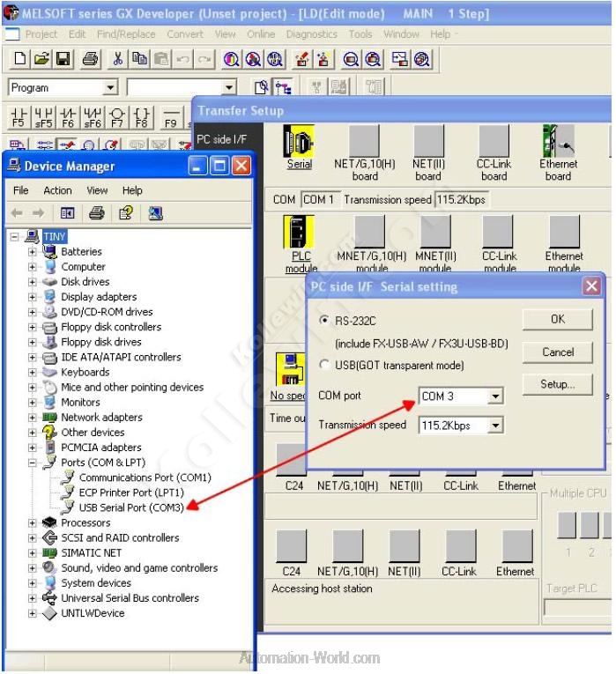
Task: Click the Serial interface icon
Action: (300, 143)
